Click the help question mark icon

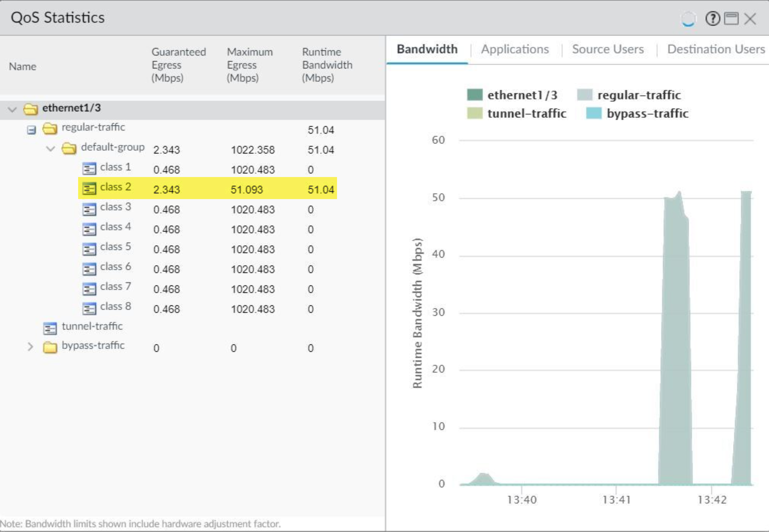(713, 19)
